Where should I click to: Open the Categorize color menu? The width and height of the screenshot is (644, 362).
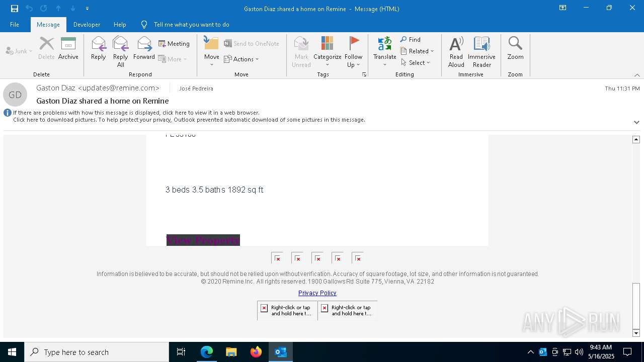[328, 52]
